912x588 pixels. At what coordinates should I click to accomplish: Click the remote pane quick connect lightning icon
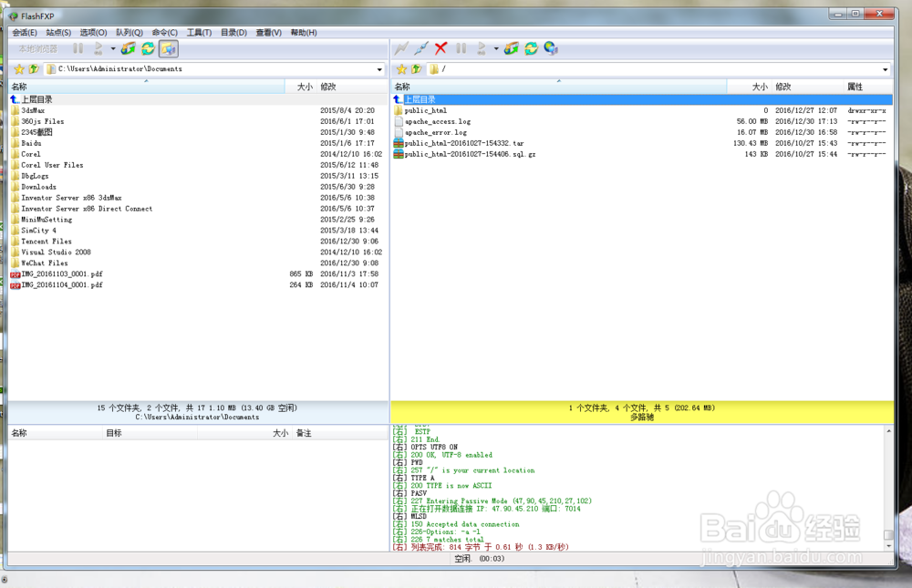tap(401, 48)
